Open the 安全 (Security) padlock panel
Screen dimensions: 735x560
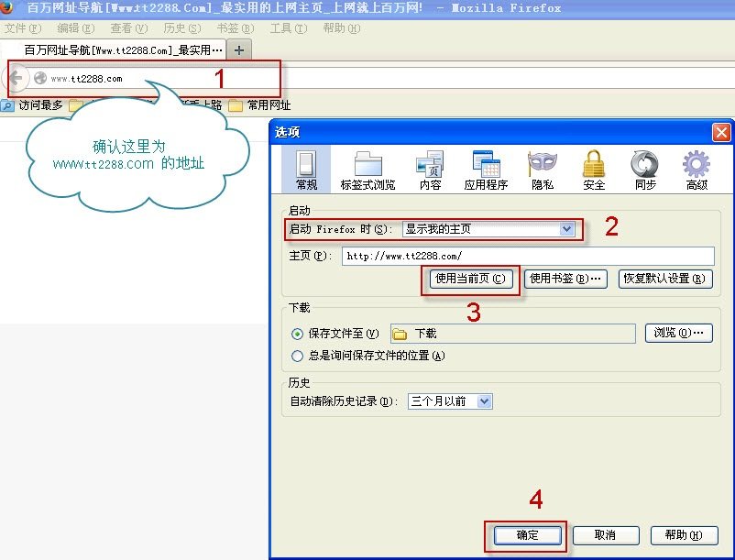pos(594,170)
